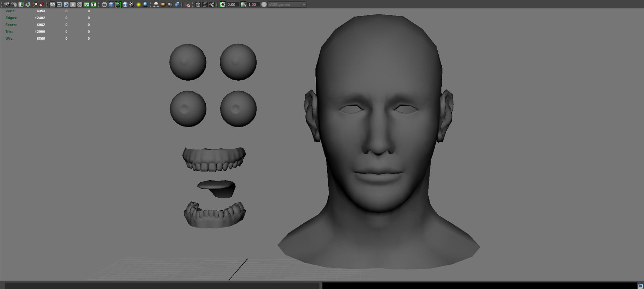Select the head bust model
The width and height of the screenshot is (644, 289).
click(379, 137)
